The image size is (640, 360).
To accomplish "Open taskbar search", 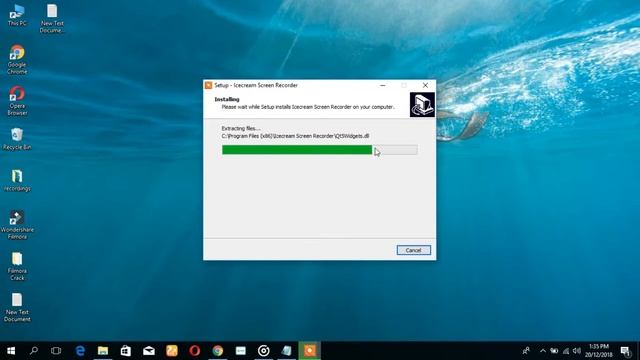I will pyautogui.click(x=34, y=351).
